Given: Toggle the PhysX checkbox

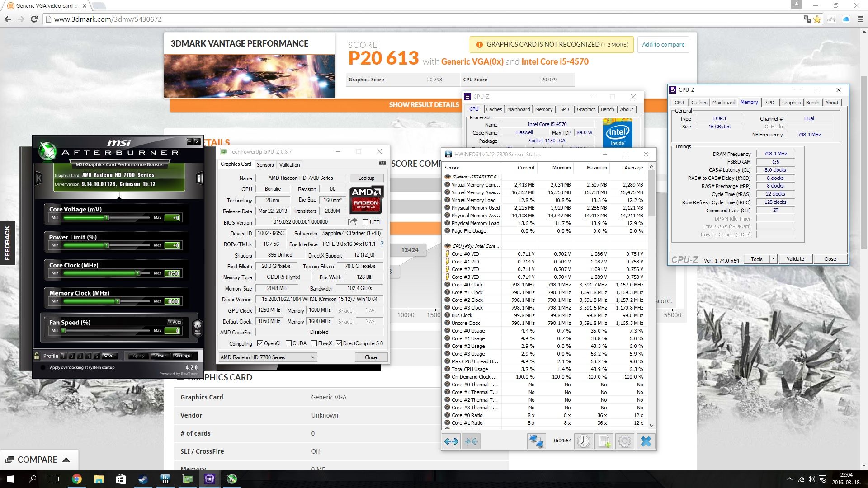Looking at the screenshot, I should click(x=314, y=343).
